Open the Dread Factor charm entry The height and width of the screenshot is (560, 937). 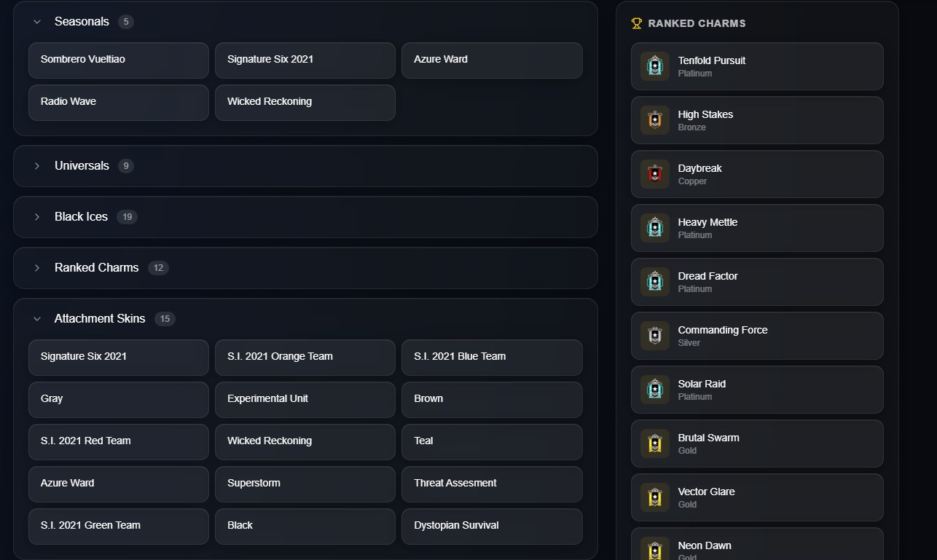tap(757, 282)
